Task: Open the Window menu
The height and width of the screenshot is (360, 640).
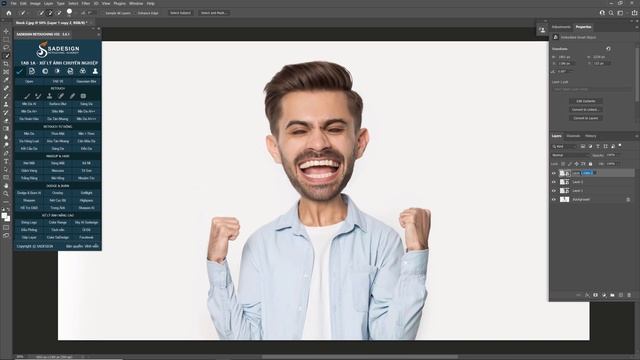Action: (136, 3)
